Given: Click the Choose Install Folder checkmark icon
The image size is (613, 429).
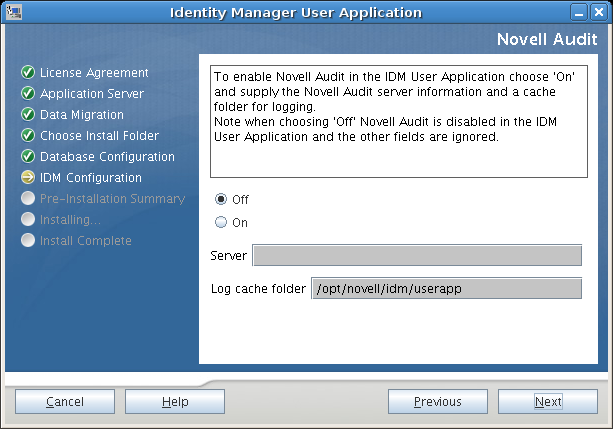Looking at the screenshot, I should coord(28,136).
